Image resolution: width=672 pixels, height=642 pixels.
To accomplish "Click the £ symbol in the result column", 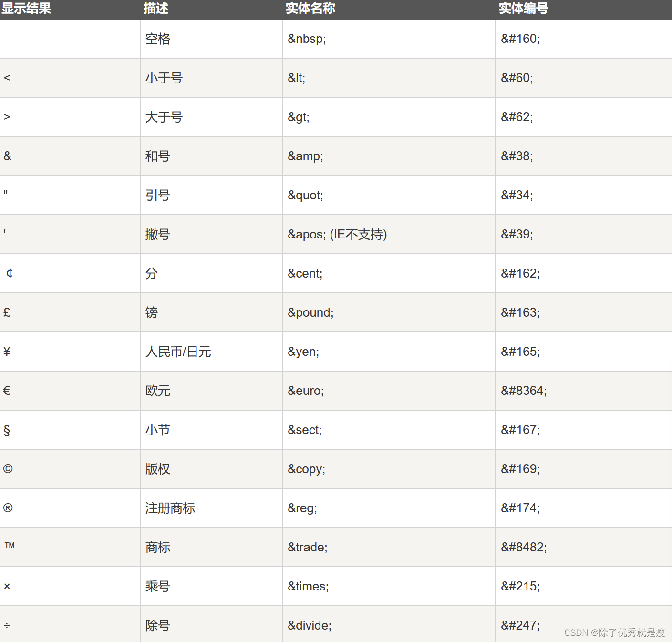I will (7, 312).
